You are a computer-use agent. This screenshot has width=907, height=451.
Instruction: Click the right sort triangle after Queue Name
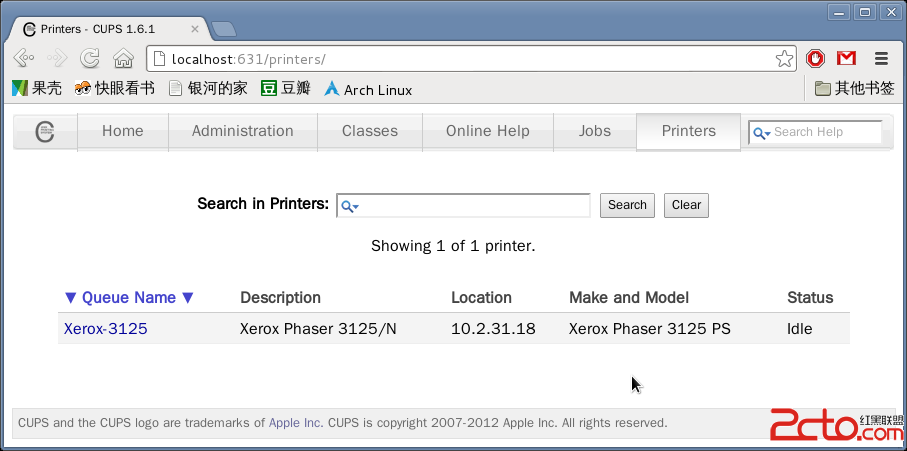tap(187, 298)
